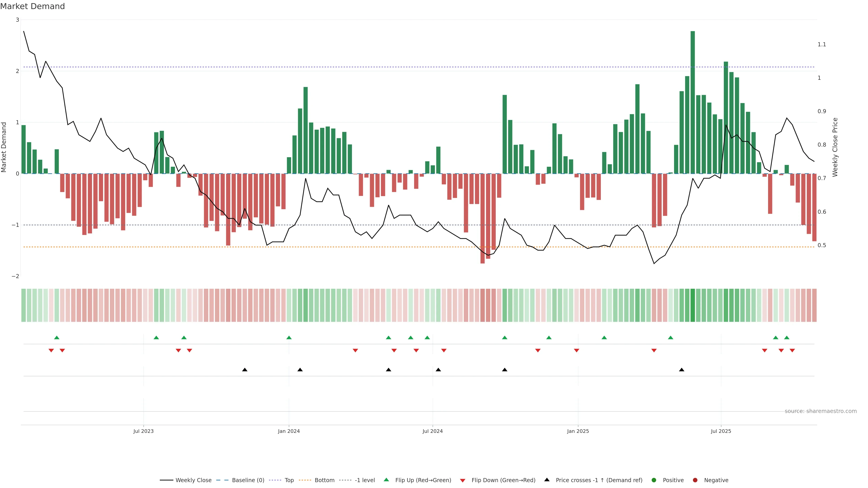The height and width of the screenshot is (488, 868).
Task: Click Positive green circle legend icon
Action: pyautogui.click(x=654, y=480)
